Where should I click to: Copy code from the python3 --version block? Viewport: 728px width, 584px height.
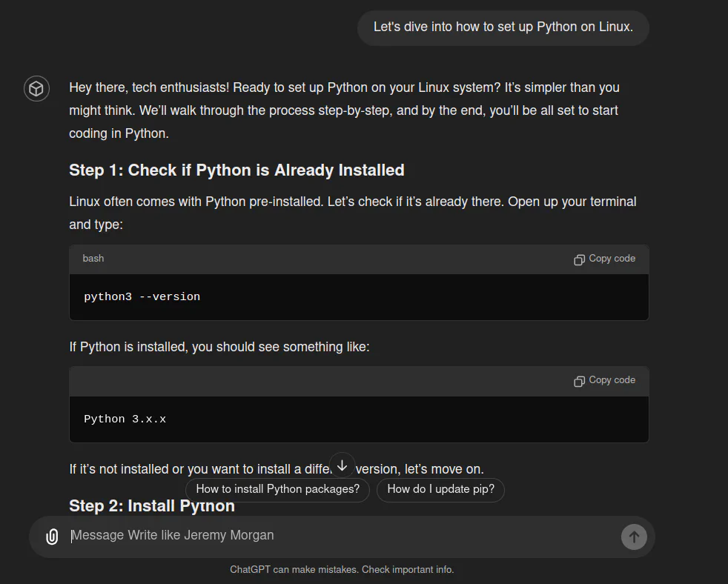pyautogui.click(x=604, y=259)
